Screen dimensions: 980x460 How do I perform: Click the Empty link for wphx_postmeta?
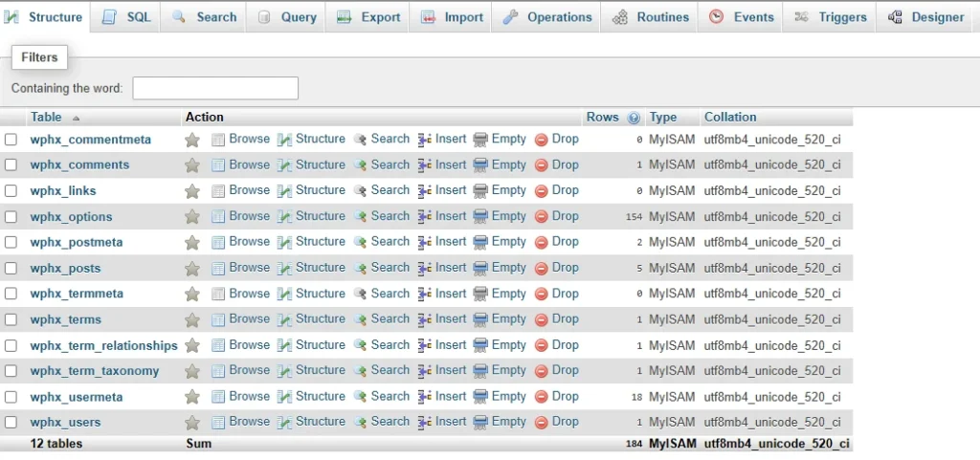click(509, 242)
